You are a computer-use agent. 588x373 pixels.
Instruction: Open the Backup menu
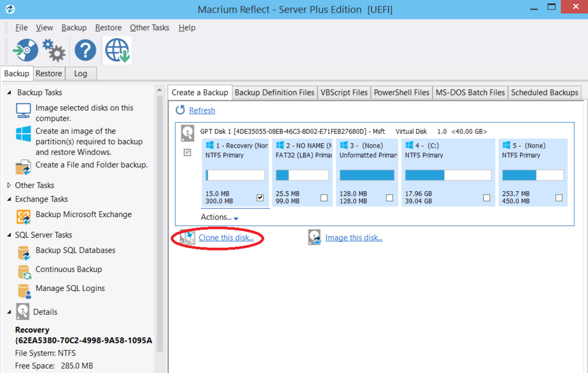[x=74, y=27]
